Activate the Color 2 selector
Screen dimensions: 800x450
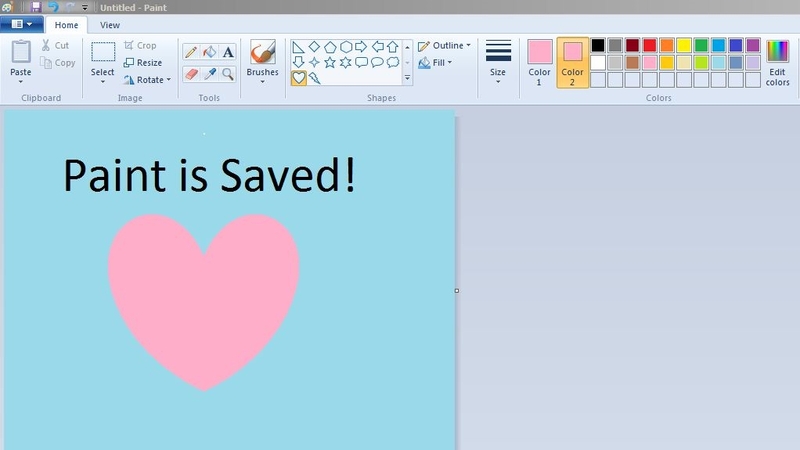pyautogui.click(x=572, y=60)
